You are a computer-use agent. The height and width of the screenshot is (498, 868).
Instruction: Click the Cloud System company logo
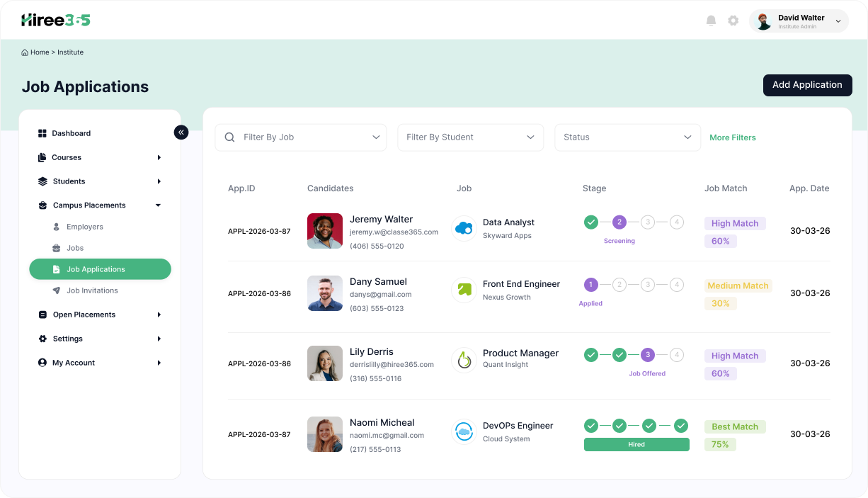click(464, 431)
